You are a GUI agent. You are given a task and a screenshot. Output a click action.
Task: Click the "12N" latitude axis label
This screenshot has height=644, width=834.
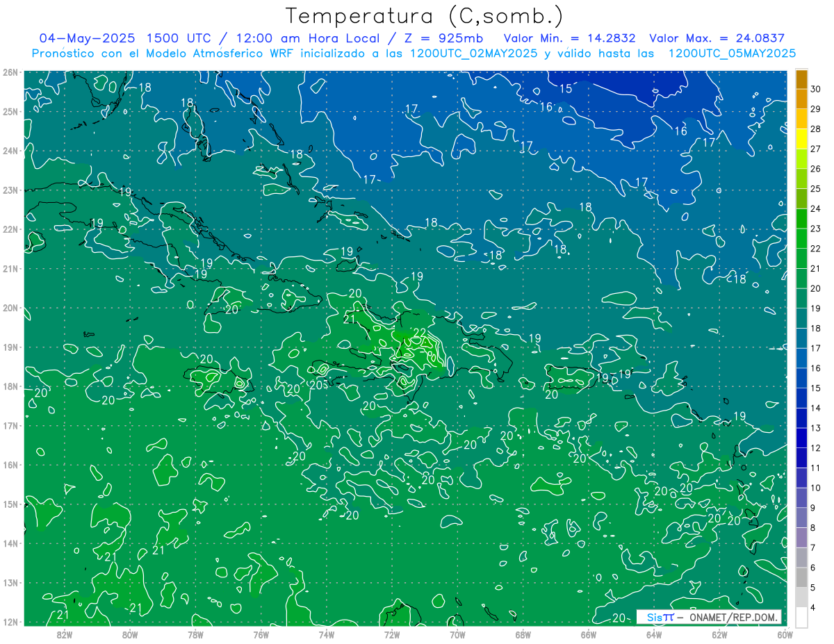10,622
